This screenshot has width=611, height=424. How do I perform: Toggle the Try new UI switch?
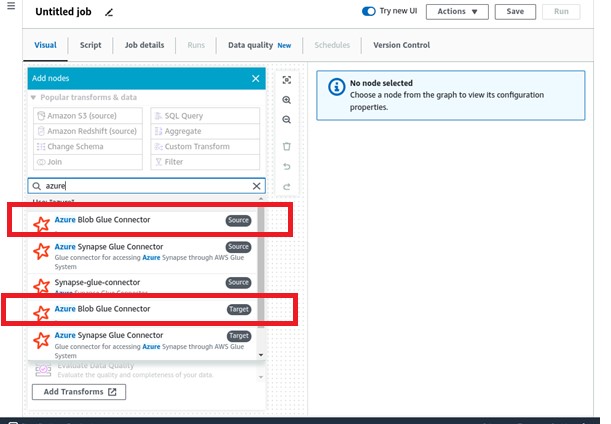coord(368,11)
